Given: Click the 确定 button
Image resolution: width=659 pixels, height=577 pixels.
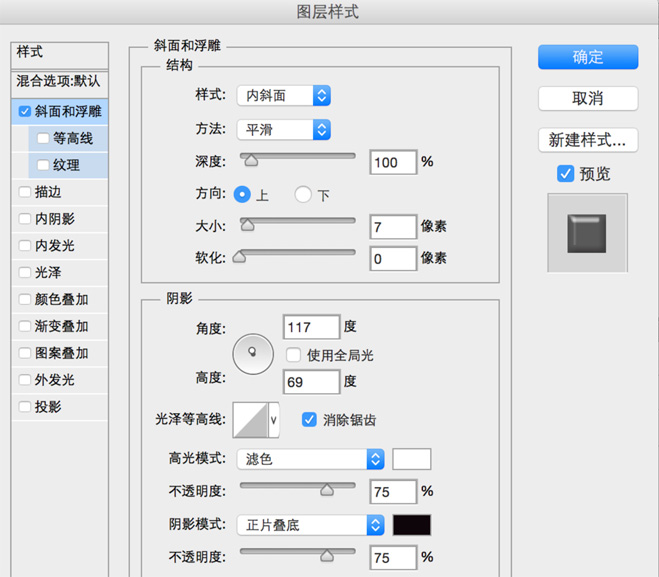Looking at the screenshot, I should (x=587, y=57).
